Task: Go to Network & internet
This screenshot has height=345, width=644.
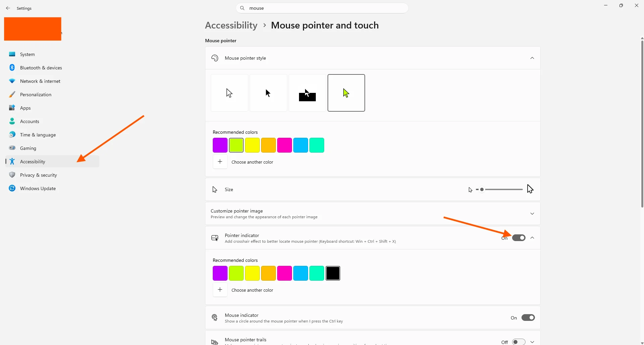Action: point(52,81)
